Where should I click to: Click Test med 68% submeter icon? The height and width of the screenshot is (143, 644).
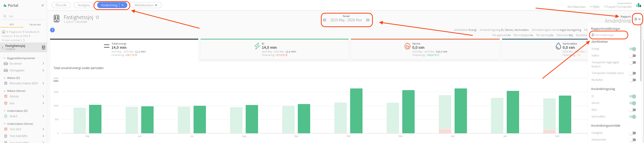click(x=6, y=136)
